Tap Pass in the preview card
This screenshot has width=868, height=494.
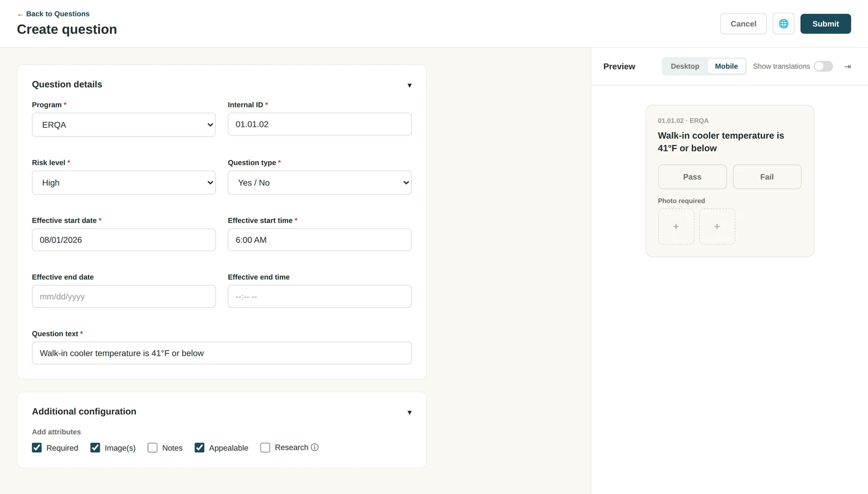(x=692, y=177)
